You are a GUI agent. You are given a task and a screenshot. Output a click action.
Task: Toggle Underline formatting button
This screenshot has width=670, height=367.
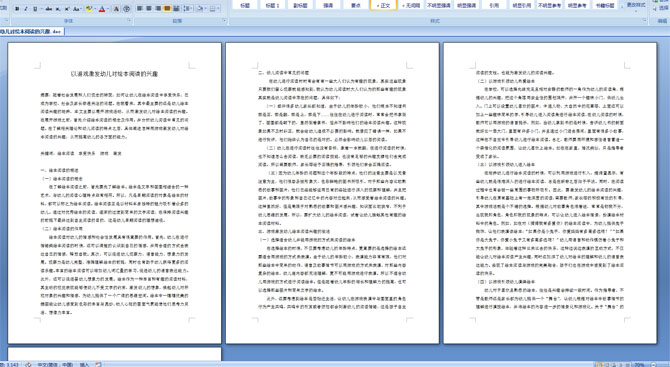(x=35, y=9)
